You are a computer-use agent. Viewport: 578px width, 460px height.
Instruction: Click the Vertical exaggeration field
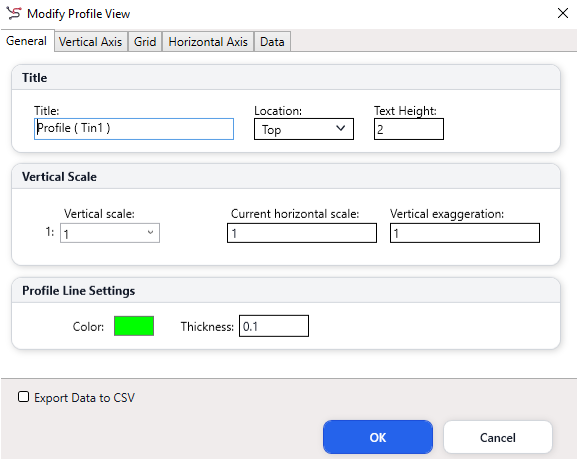pyautogui.click(x=465, y=233)
